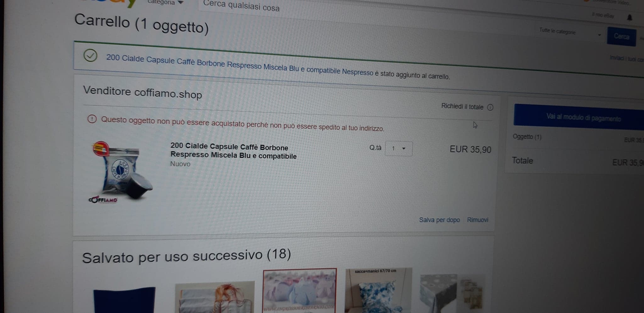Click the green checkmark confirmation icon
Screen dimensions: 644x313
90,56
